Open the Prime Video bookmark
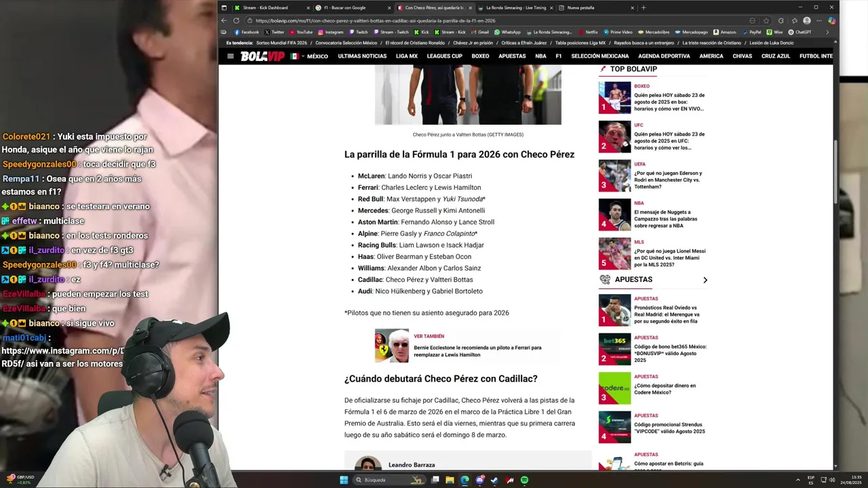 pyautogui.click(x=618, y=32)
